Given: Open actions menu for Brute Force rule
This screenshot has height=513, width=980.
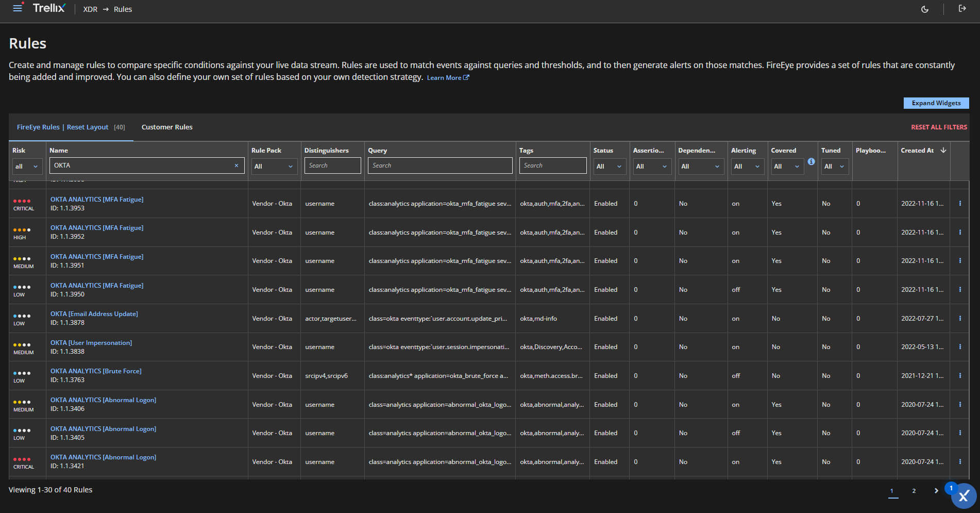Looking at the screenshot, I should (x=960, y=376).
